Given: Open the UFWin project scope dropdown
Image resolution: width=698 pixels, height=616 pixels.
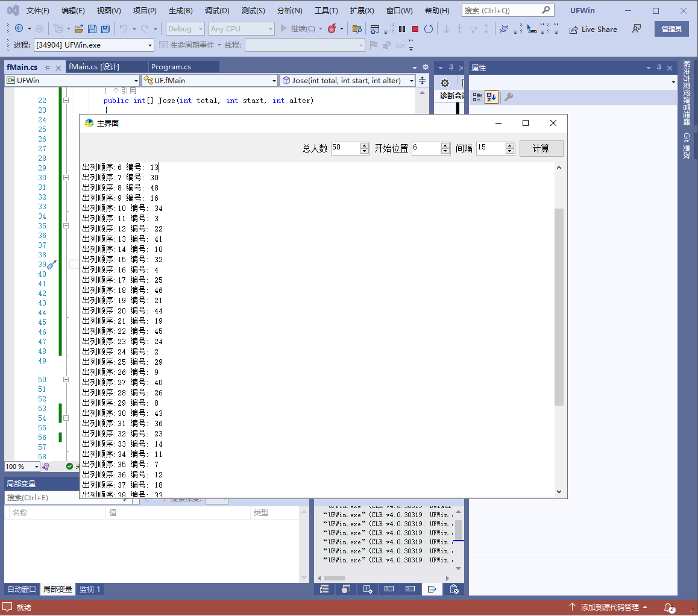Looking at the screenshot, I should [72, 81].
